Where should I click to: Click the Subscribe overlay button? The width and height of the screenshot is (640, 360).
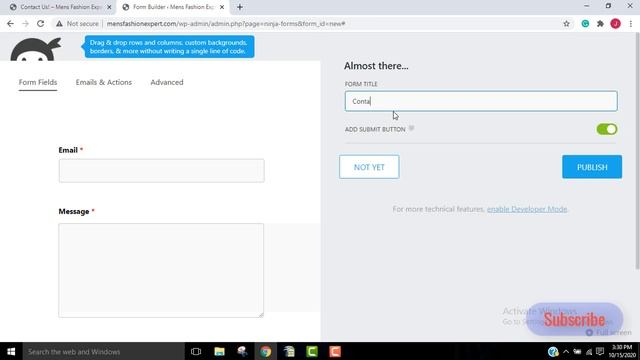click(x=574, y=320)
